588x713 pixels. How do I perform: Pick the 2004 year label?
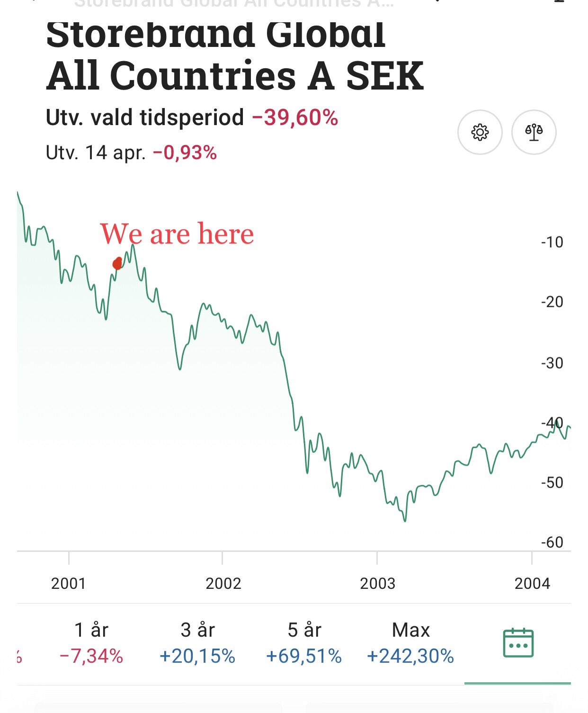pyautogui.click(x=532, y=583)
